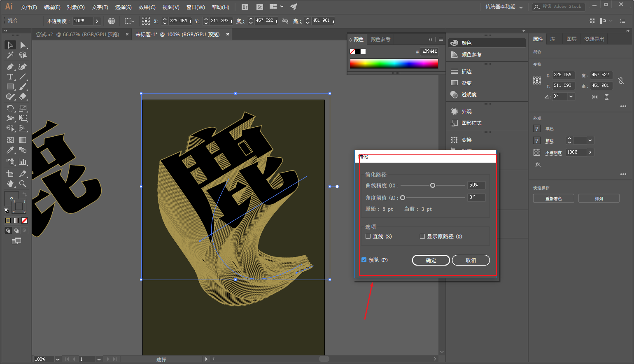Image resolution: width=634 pixels, height=364 pixels.
Task: Click the 重新着色 quick action button
Action: (x=554, y=198)
